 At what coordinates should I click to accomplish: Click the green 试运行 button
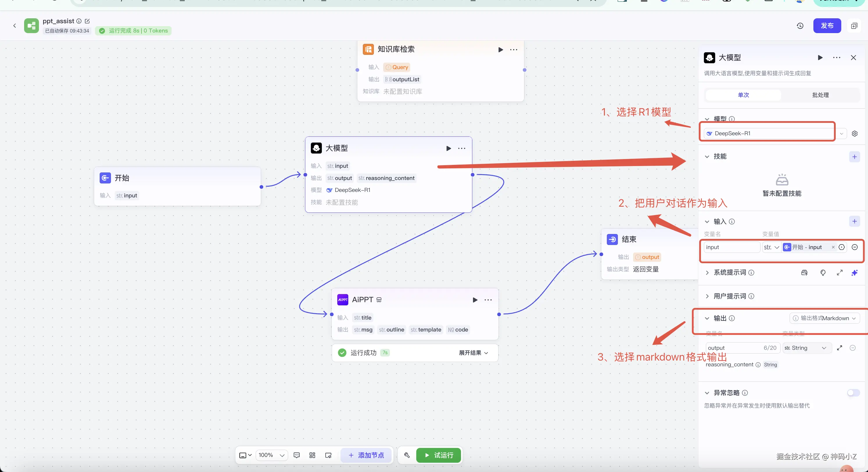(x=438, y=455)
